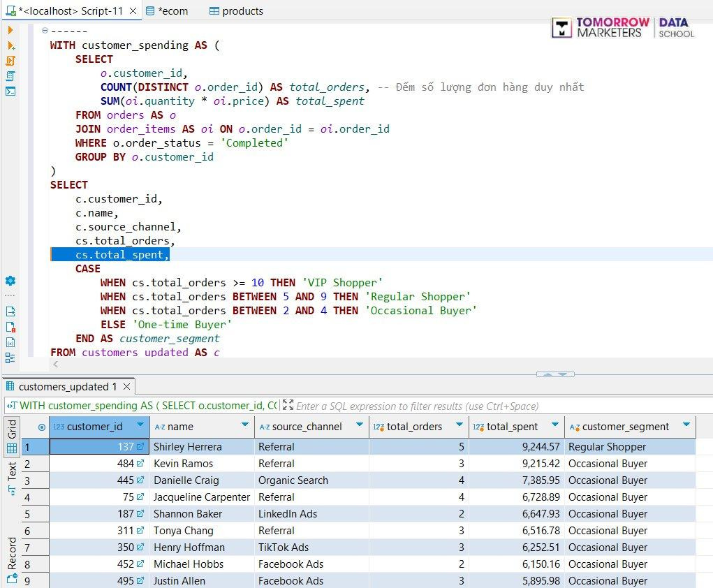Screen dimensions: 713x588
Task: Select the 'LinkedIn Ads' cell
Action: (x=311, y=514)
